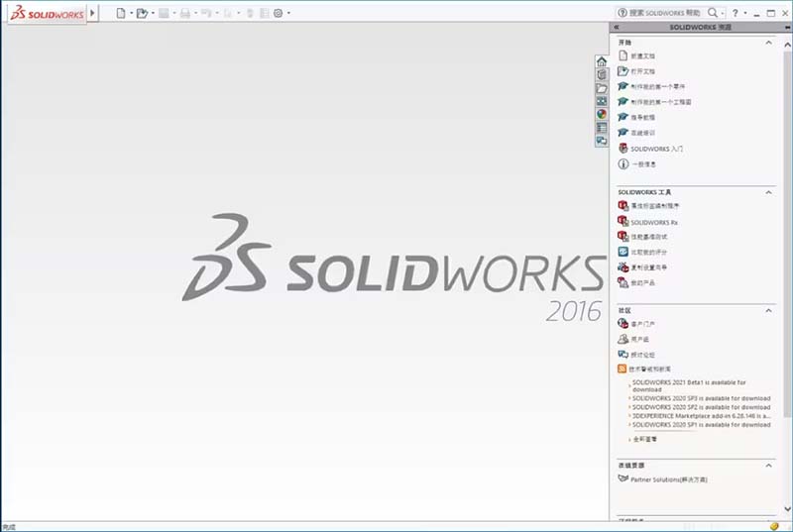The height and width of the screenshot is (532, 793).
Task: Open SOLIDWORKS 2020 SP3 download news link
Action: point(702,398)
